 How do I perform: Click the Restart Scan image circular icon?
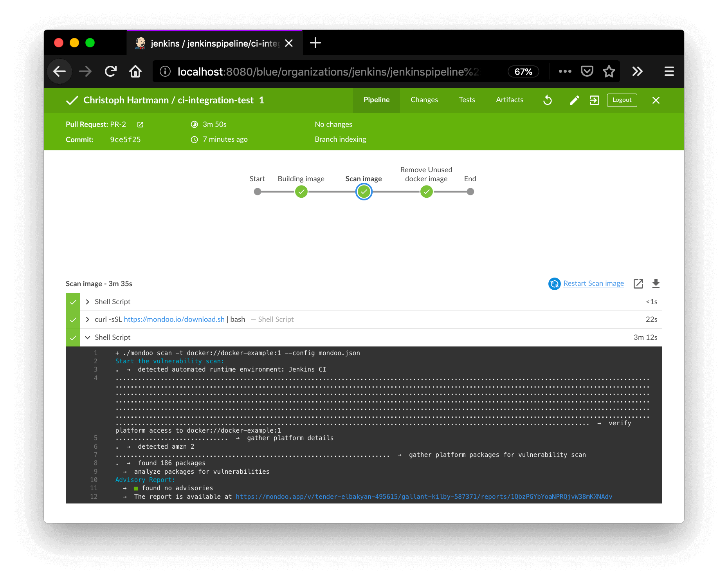[554, 283]
